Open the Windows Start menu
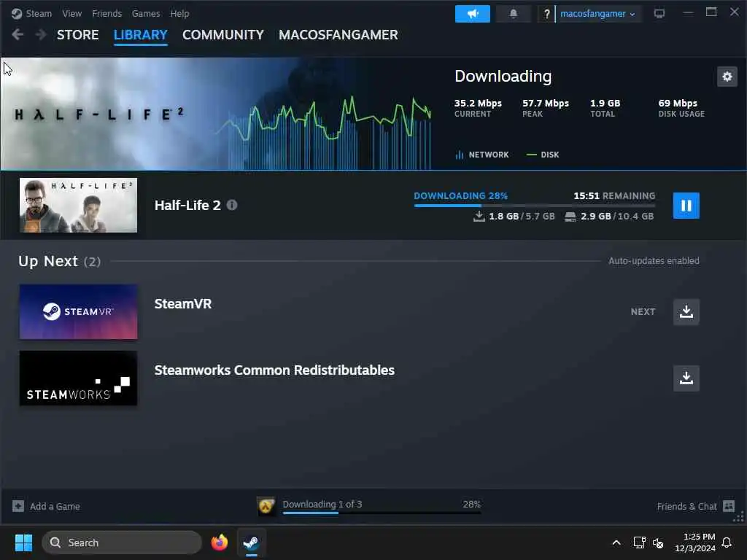Image resolution: width=747 pixels, height=560 pixels. (x=23, y=542)
